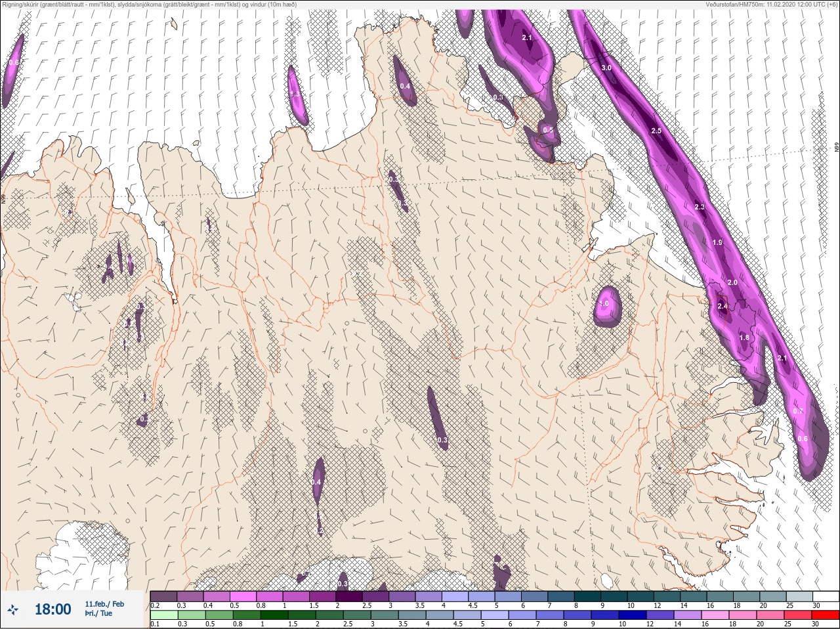Image resolution: width=840 pixels, height=629 pixels.
Task: Click the date text "11.feb./ Feb"
Action: pos(104,603)
